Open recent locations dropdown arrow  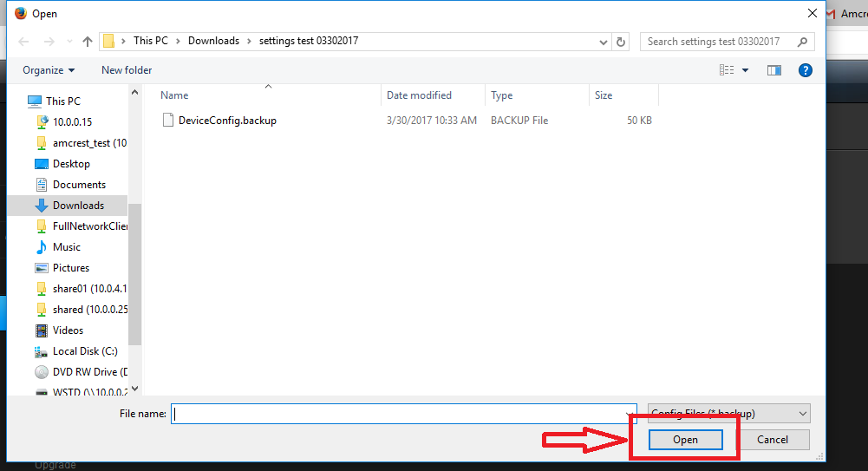69,42
